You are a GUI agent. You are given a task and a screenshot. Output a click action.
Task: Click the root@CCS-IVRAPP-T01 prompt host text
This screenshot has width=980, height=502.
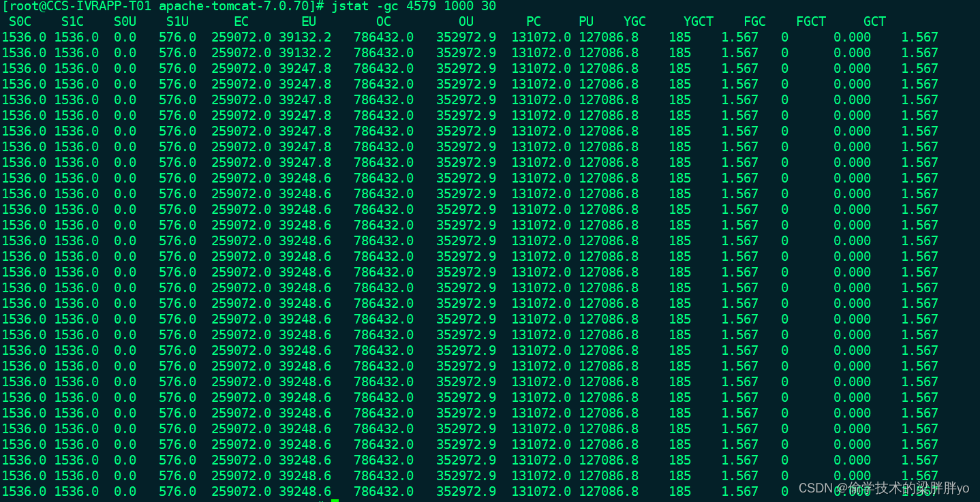tap(80, 6)
